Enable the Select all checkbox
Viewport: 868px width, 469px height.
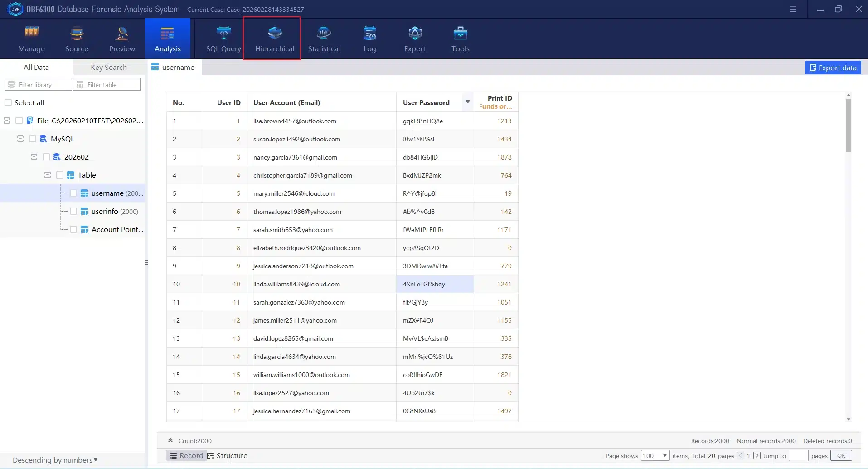8,102
